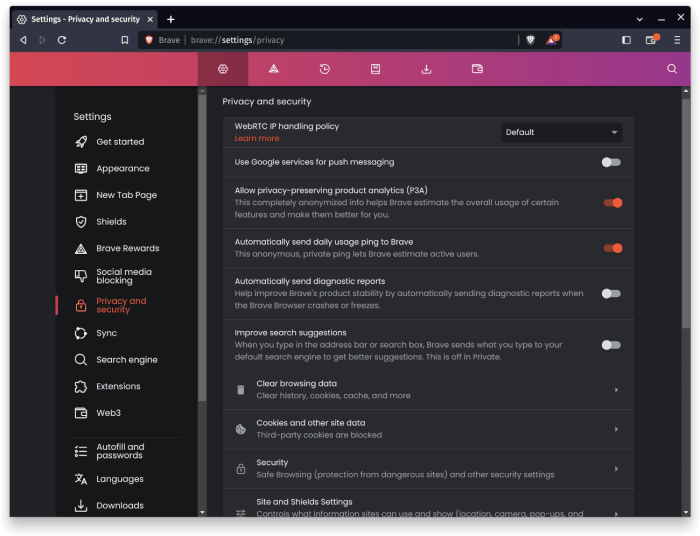Turn off daily usage ping toggle
Screen dimensions: 700x536
pos(613,249)
